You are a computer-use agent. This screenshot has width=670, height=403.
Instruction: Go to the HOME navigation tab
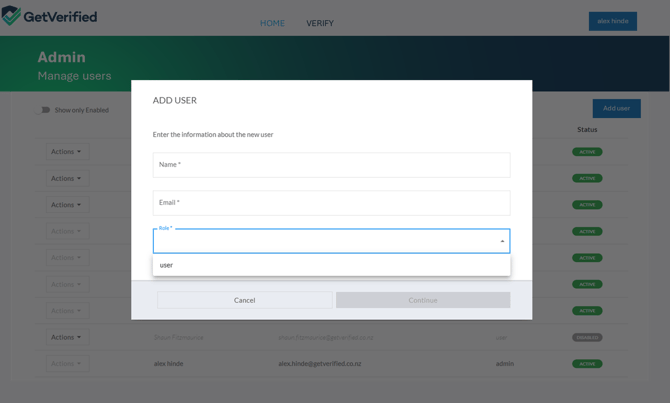click(272, 23)
